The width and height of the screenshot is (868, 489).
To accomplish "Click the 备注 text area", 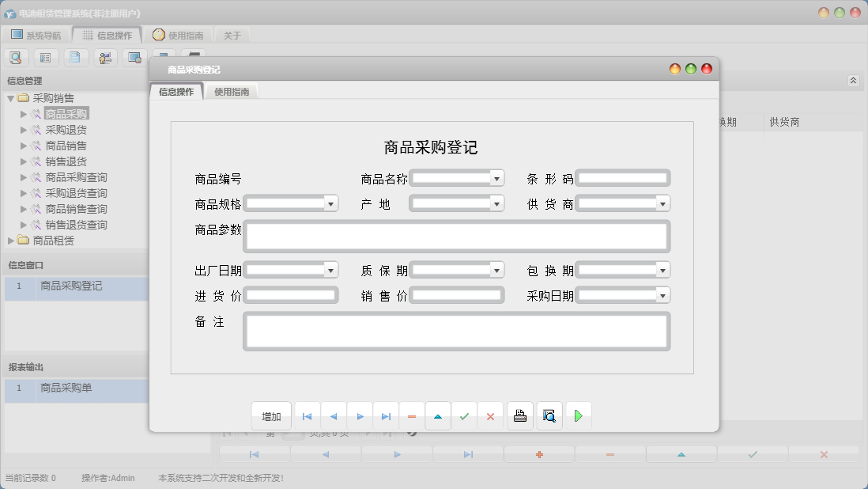I will pos(456,331).
